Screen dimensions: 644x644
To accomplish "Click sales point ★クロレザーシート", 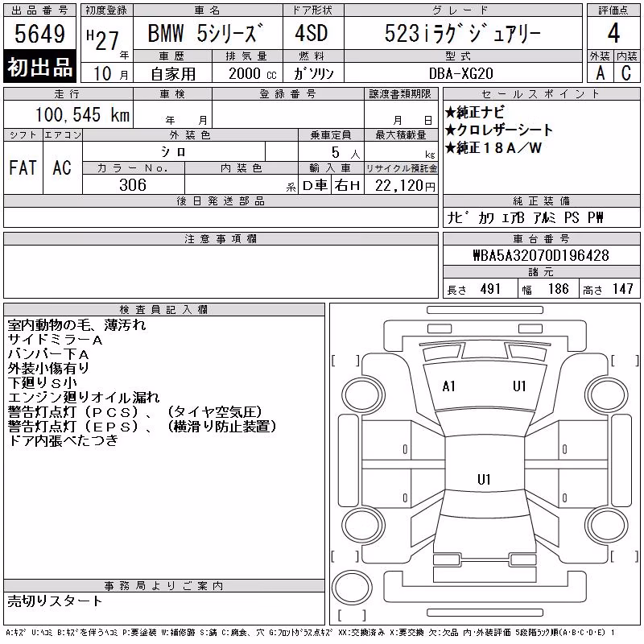I will point(499,130).
